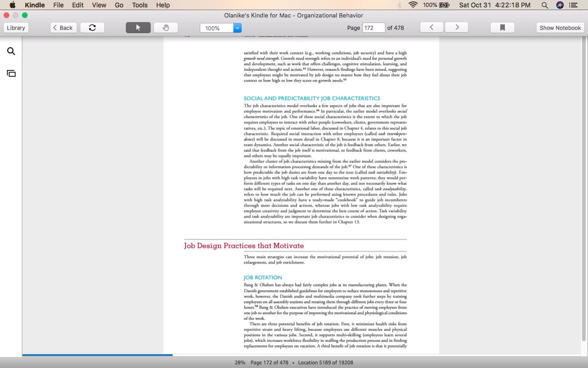Go to the previous page arrow
This screenshot has height=368, width=588.
(x=432, y=28)
